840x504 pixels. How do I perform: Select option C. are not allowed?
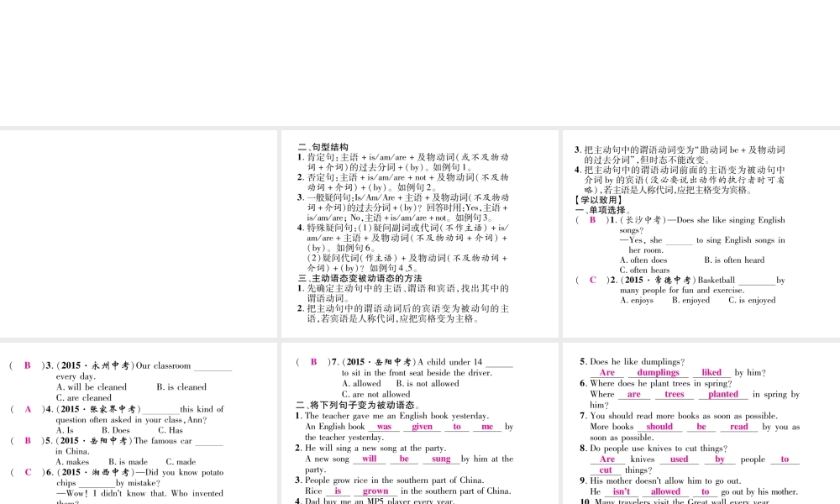pos(375,394)
